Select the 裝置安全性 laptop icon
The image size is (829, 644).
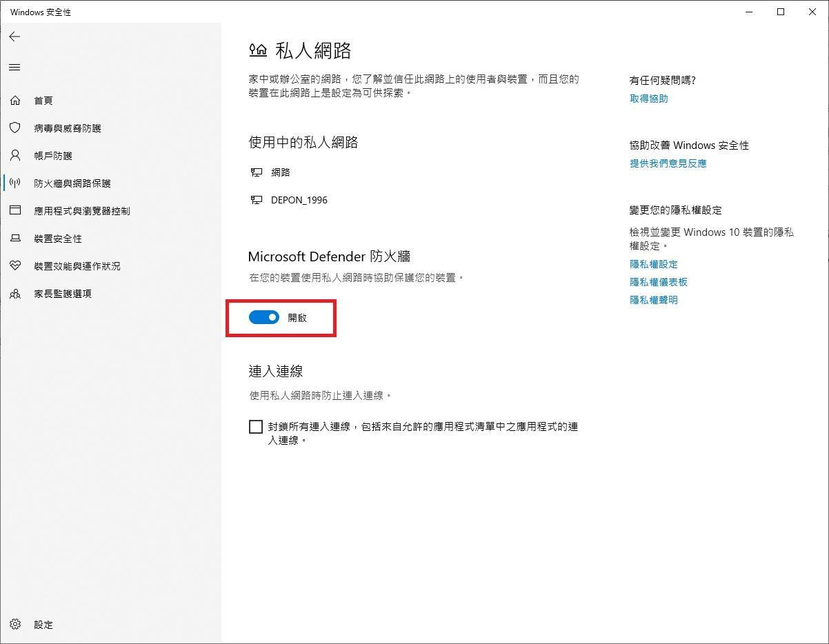coord(14,238)
